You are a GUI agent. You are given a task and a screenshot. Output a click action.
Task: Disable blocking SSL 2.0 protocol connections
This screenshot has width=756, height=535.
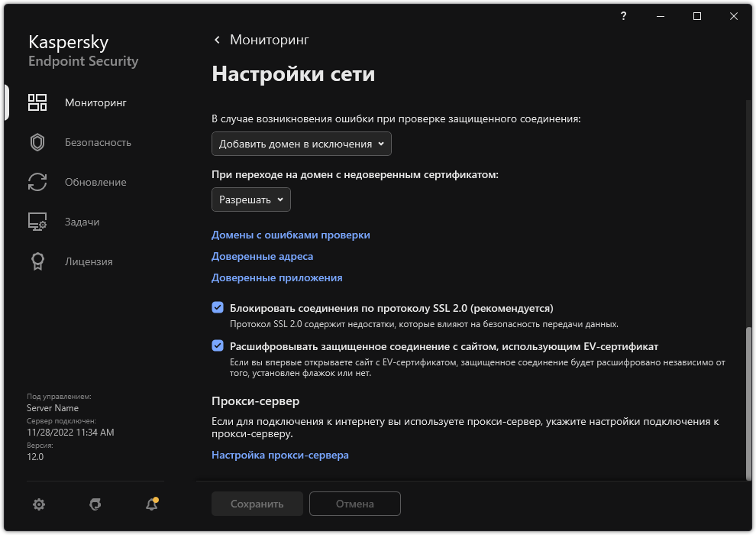click(x=216, y=309)
